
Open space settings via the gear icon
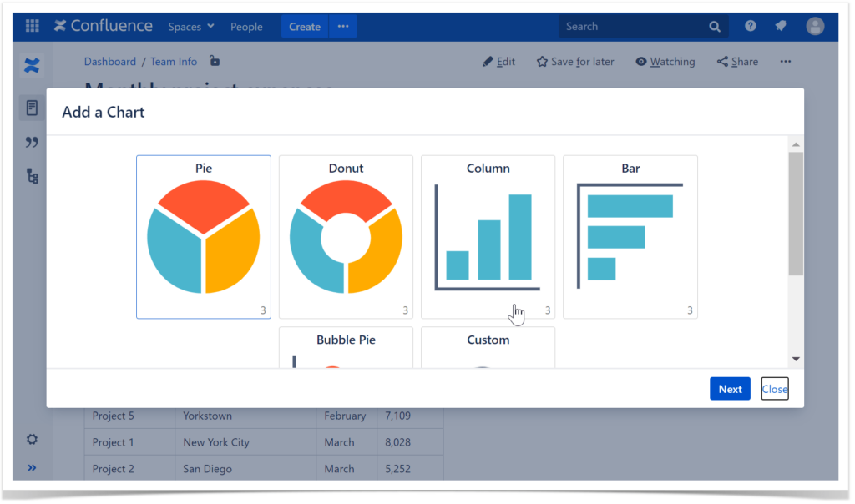[32, 439]
